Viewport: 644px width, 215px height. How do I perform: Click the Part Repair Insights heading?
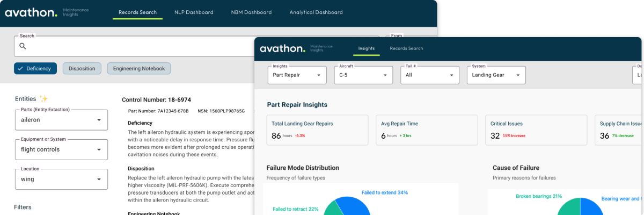click(297, 105)
